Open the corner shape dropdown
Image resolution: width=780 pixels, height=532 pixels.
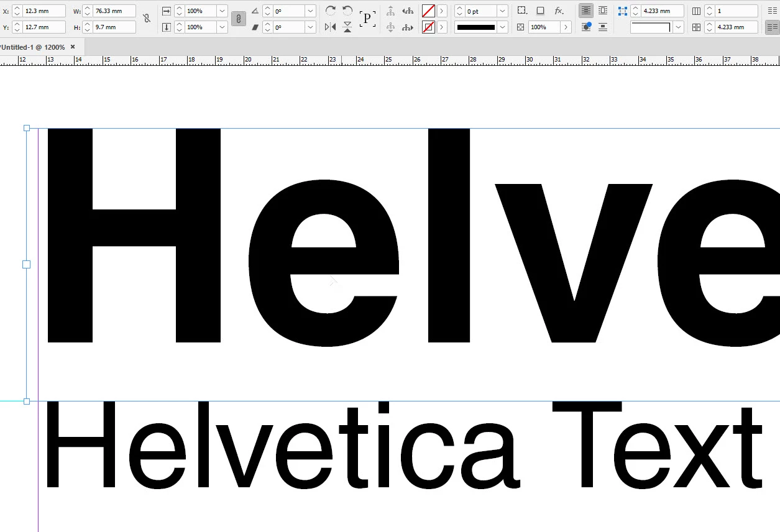pos(678,27)
